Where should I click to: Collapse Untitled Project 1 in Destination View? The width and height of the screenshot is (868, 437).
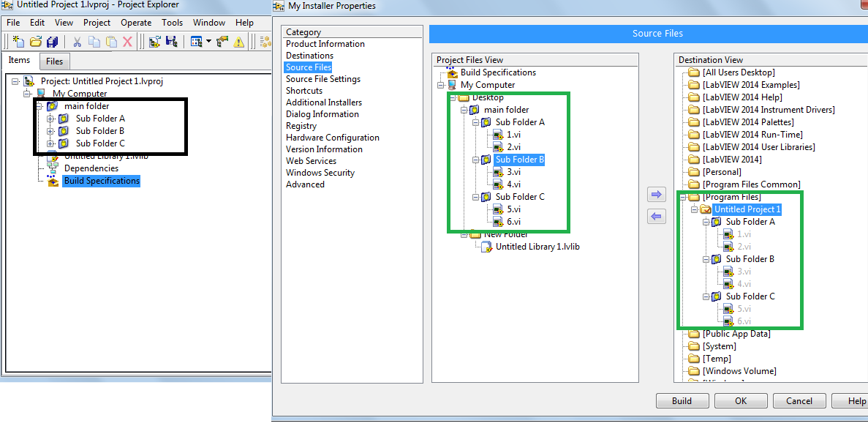[x=694, y=209]
